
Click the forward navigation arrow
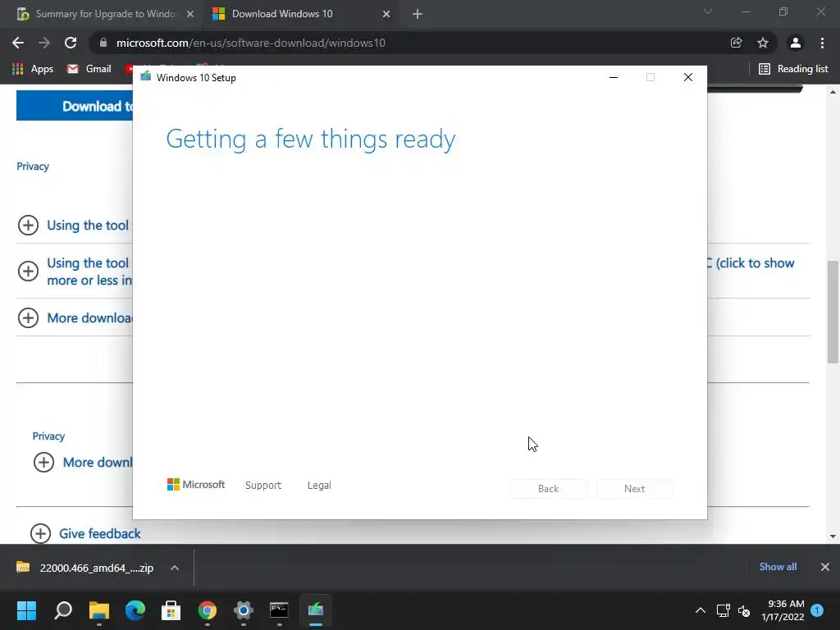pos(44,43)
